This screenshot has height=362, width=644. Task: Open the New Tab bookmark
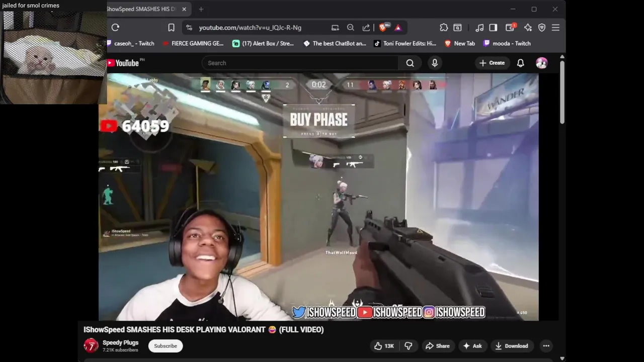click(x=460, y=43)
